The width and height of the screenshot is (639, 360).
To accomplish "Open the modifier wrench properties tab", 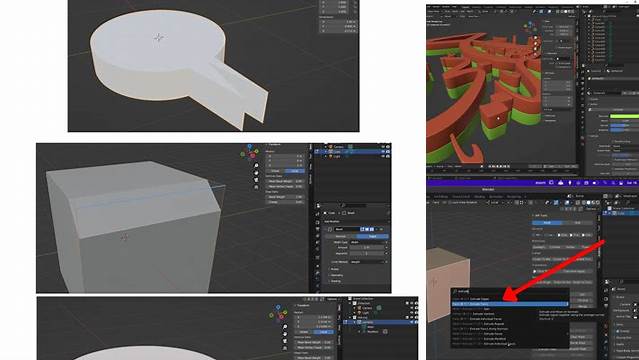I will point(318,273).
